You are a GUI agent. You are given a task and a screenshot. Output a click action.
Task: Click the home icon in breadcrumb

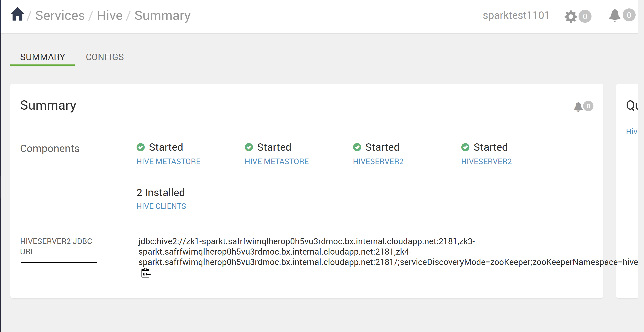(17, 14)
